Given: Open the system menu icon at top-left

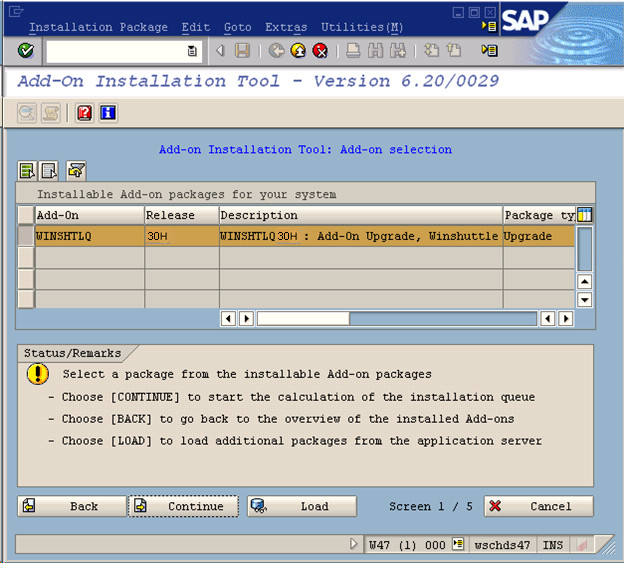Looking at the screenshot, I should [x=16, y=12].
